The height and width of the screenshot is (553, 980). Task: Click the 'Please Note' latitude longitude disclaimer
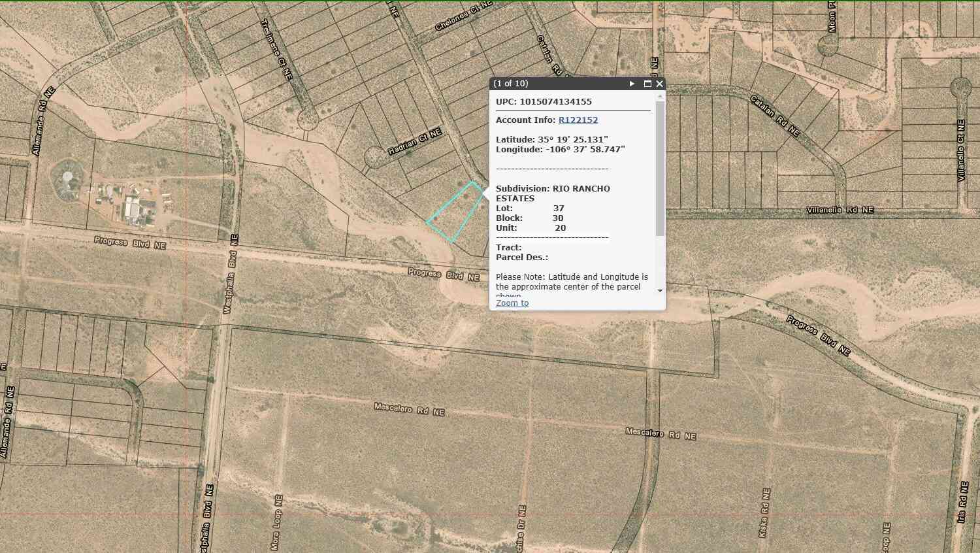point(572,286)
